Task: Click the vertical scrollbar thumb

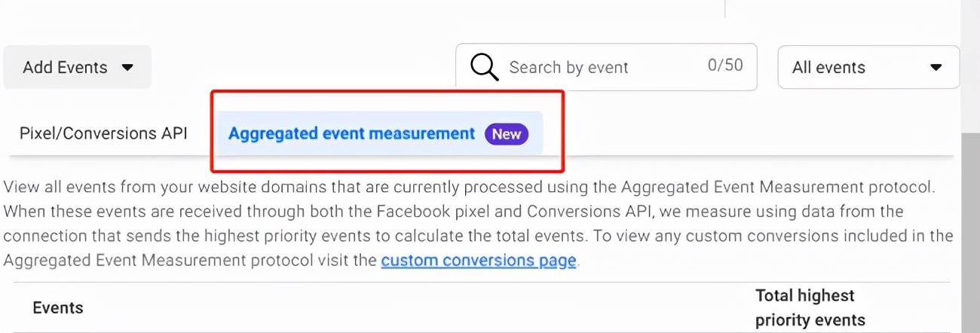Action: [x=970, y=234]
